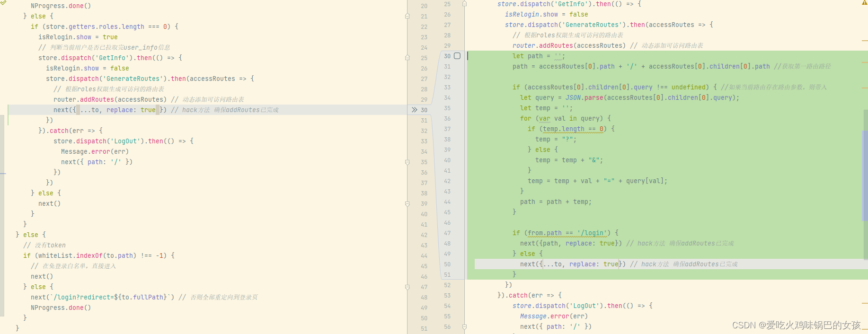868x334 pixels.
Task: Click 'Message.error(err)' in the right pane
Action: tap(554, 316)
